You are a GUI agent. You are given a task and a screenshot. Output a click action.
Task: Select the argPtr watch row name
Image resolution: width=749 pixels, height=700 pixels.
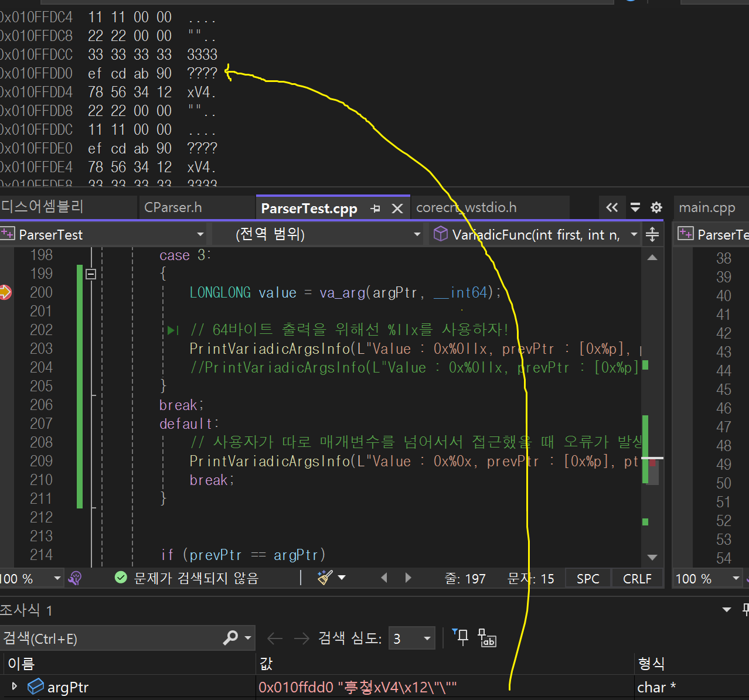tap(68, 687)
